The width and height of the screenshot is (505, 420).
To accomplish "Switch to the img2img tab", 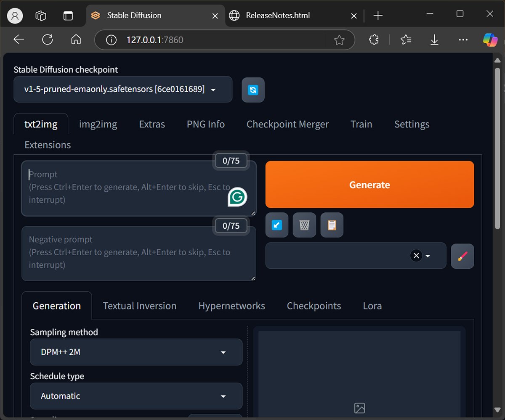I will (98, 124).
